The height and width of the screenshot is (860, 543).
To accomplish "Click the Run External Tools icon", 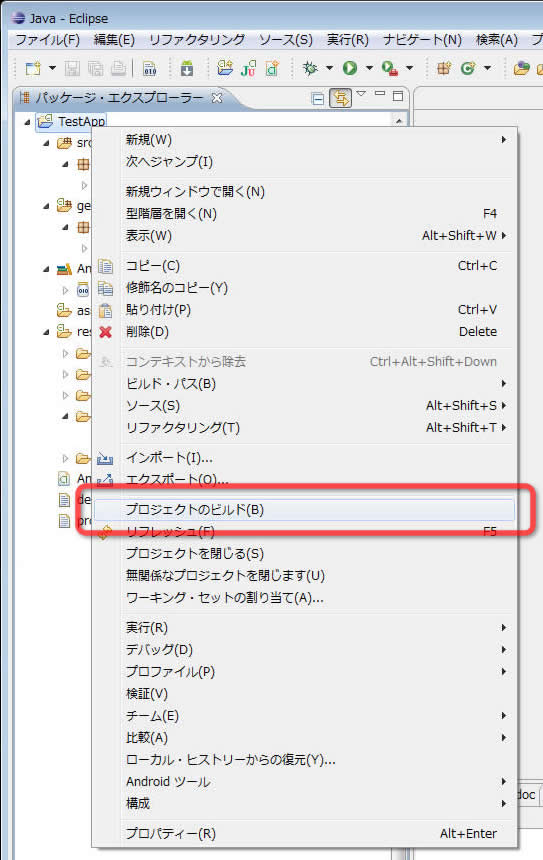I will point(390,68).
